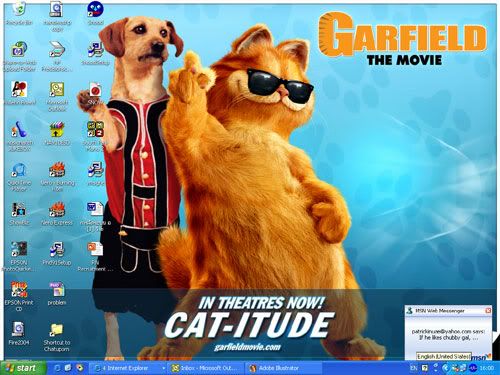Launch the HP scanner shortcut icon

click(x=57, y=49)
